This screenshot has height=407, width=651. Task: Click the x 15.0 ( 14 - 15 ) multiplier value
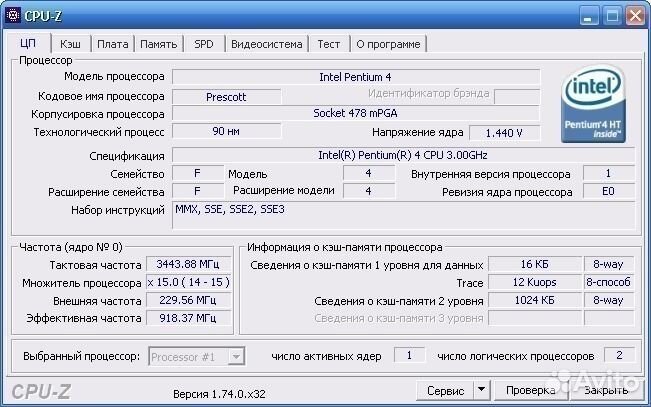click(x=188, y=282)
